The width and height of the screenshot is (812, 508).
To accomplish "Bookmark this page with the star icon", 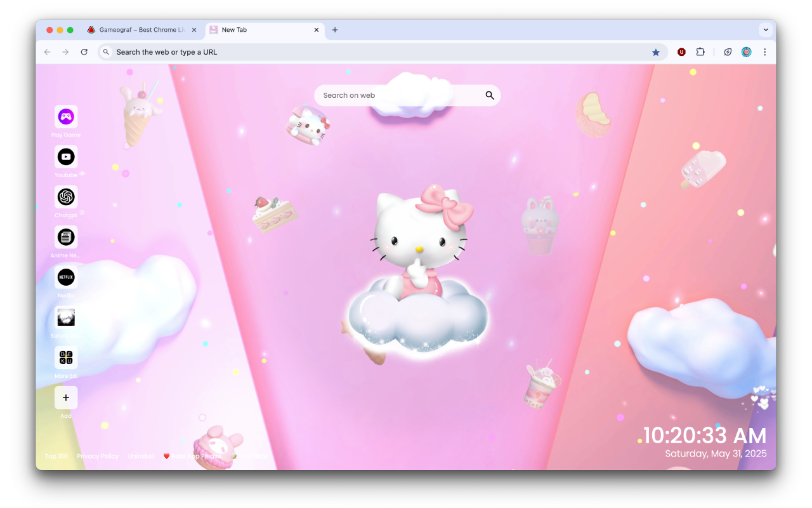I will point(656,52).
